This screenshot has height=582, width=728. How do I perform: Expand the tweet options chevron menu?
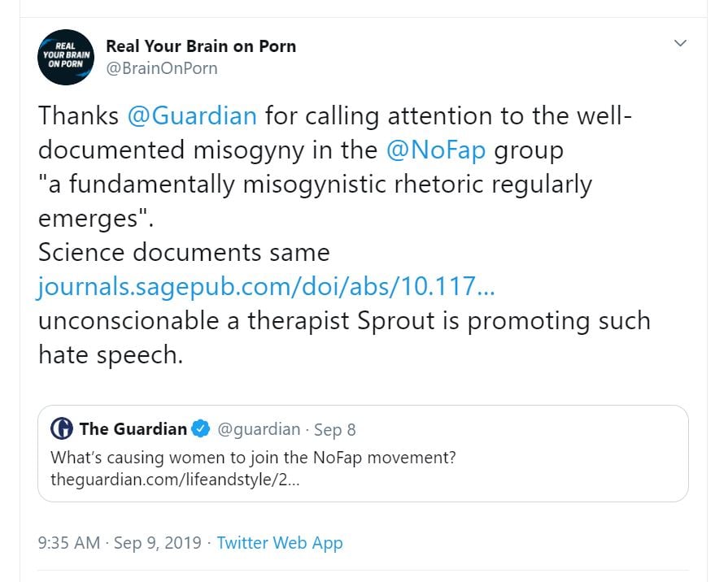pos(680,43)
